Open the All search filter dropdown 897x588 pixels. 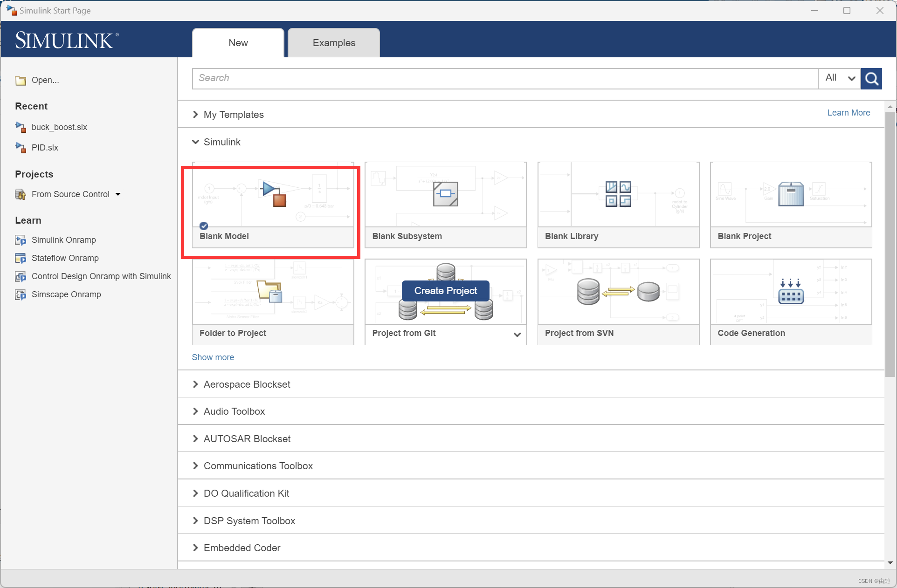(840, 78)
